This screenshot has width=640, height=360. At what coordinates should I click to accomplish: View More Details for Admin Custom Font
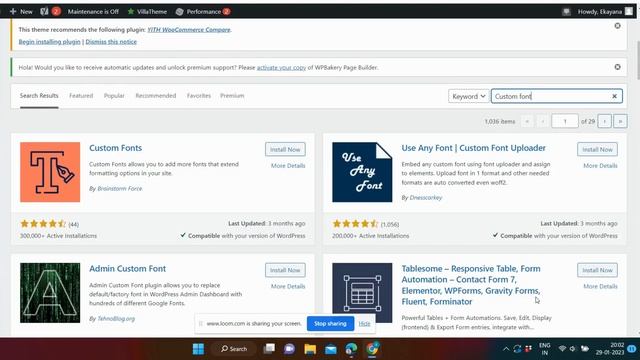288,287
